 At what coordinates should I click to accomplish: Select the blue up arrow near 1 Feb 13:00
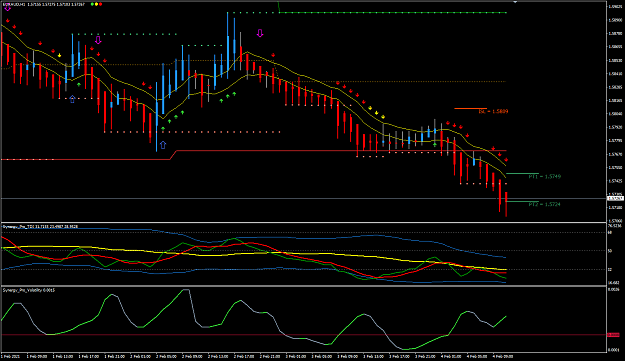72,99
